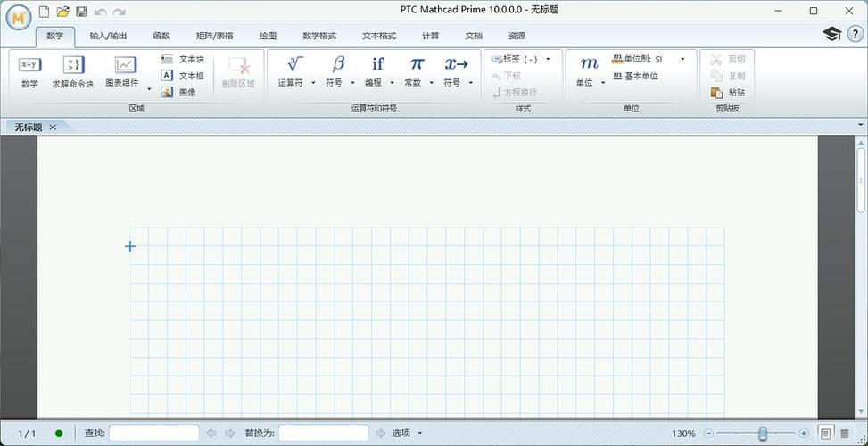The image size is (868, 446).
Task: Click the zoom slider handle
Action: [763, 434]
